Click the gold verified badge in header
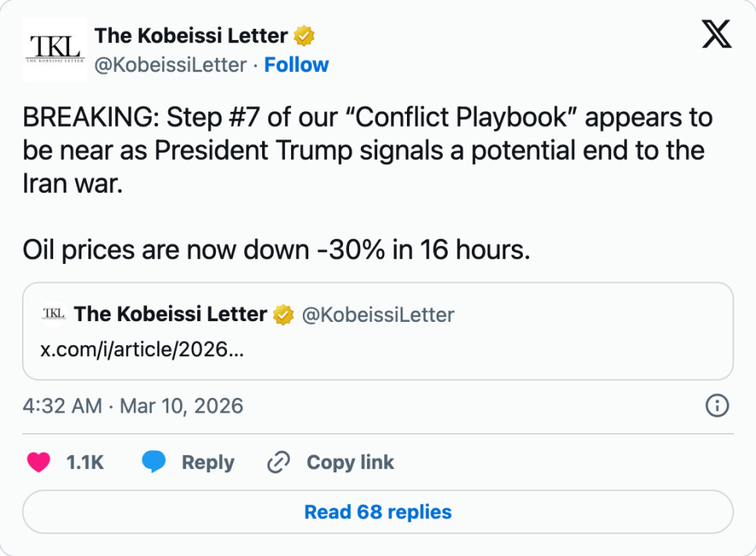This screenshot has height=556, width=756. click(304, 36)
